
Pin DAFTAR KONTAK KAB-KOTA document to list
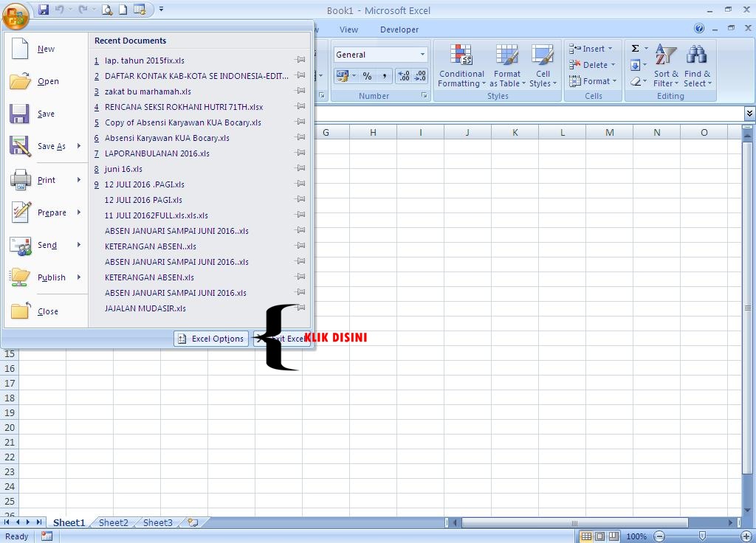[300, 75]
